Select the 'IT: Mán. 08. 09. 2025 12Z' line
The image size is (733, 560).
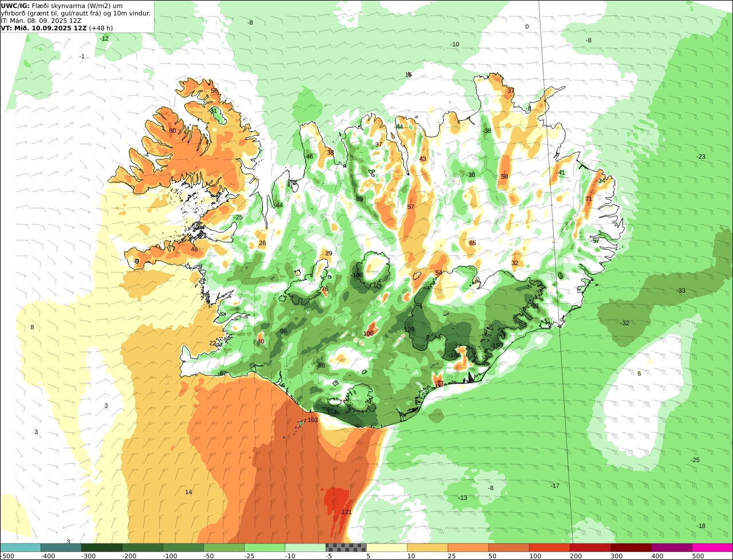41,20
